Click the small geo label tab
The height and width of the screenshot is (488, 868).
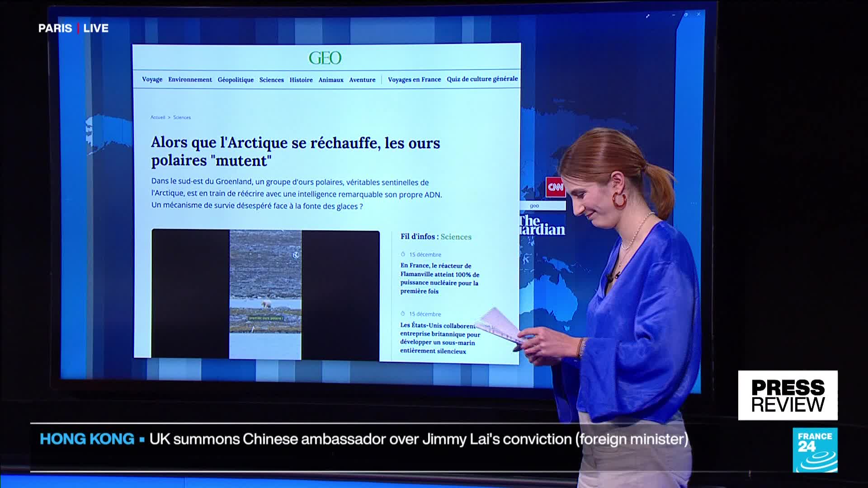(535, 206)
